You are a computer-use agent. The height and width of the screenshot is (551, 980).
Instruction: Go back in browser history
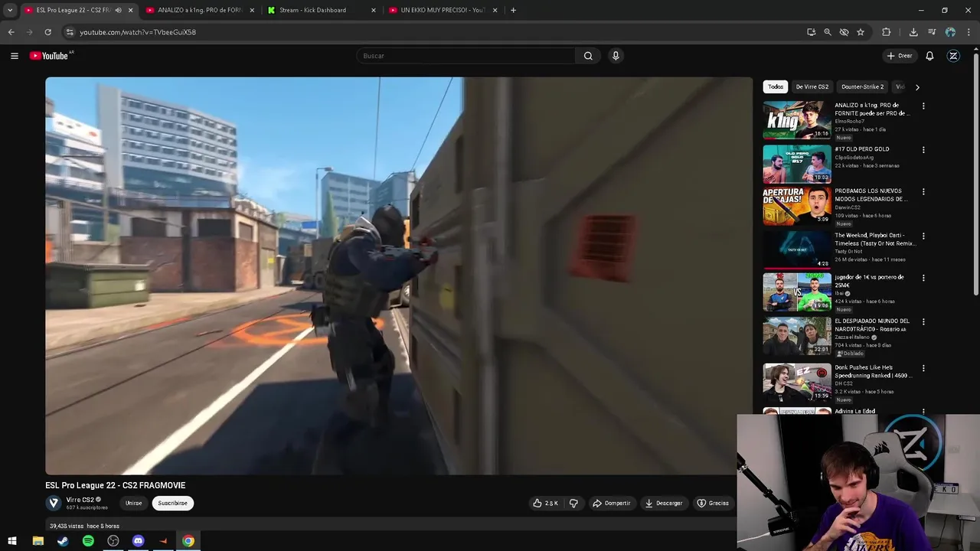[11, 32]
